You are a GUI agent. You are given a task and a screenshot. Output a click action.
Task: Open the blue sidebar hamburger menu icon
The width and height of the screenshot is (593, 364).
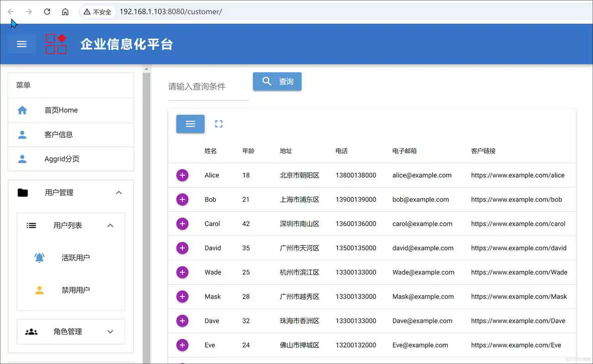click(x=22, y=44)
